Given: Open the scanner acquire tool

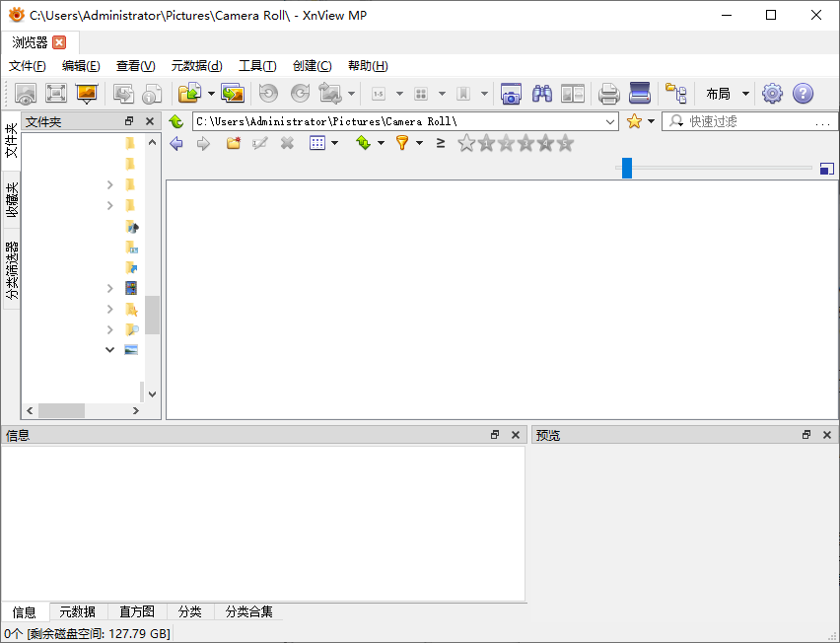Looking at the screenshot, I should coord(640,94).
